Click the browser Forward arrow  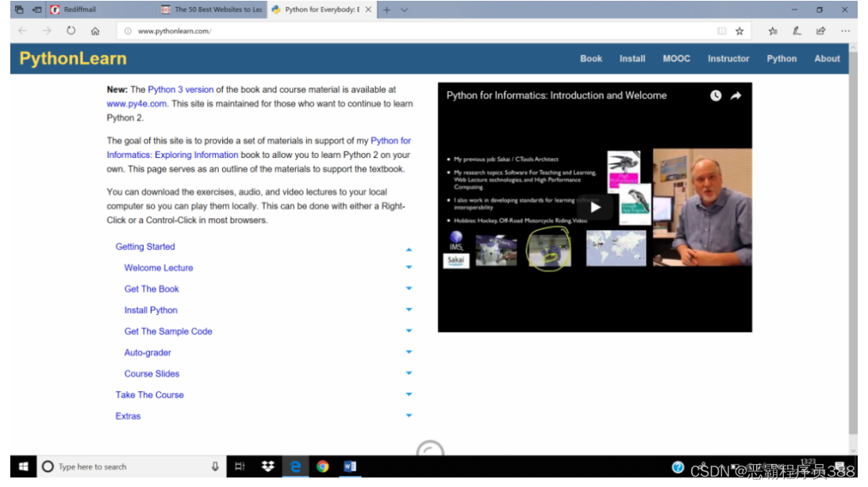pos(47,31)
